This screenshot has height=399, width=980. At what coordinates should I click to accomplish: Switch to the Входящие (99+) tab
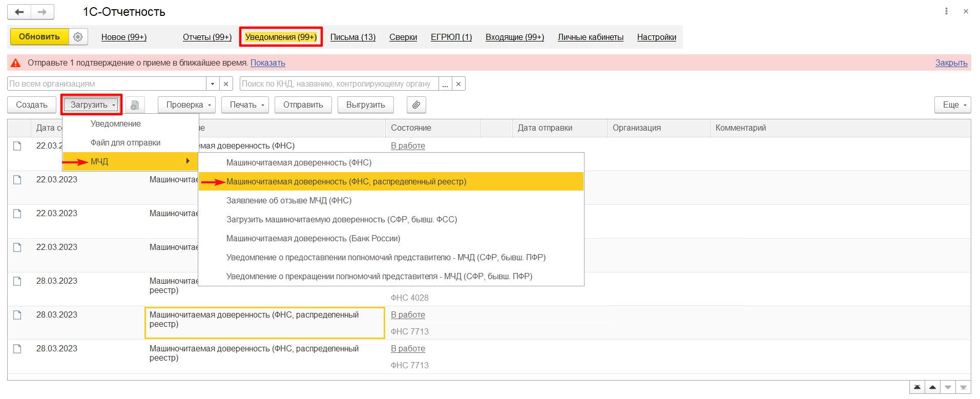(515, 37)
